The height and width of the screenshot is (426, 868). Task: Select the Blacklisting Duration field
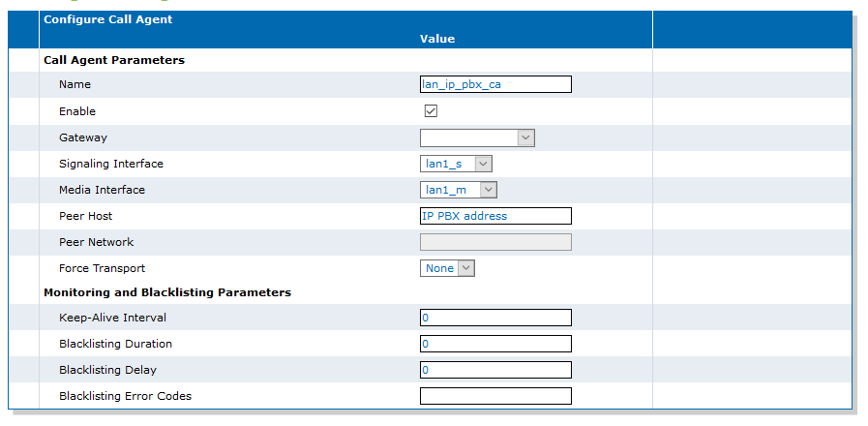(x=495, y=344)
